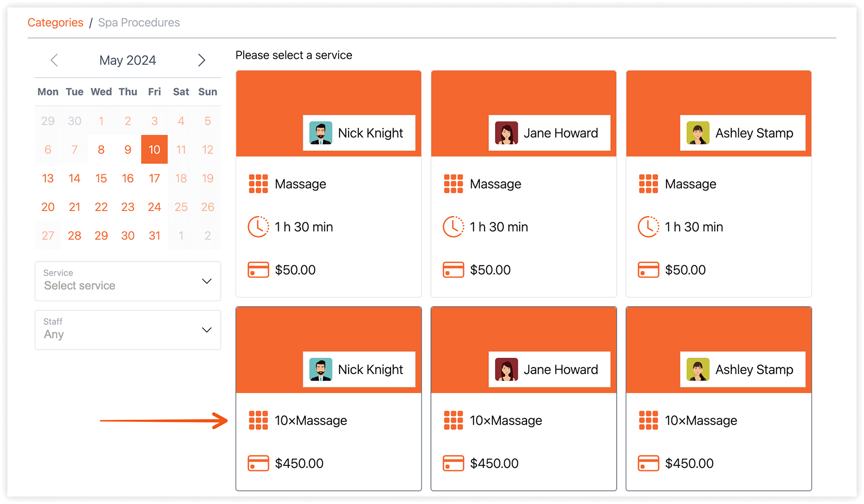Click Ashley Stamp avatar on 10×Massage card
This screenshot has height=504, width=864.
pyautogui.click(x=698, y=370)
